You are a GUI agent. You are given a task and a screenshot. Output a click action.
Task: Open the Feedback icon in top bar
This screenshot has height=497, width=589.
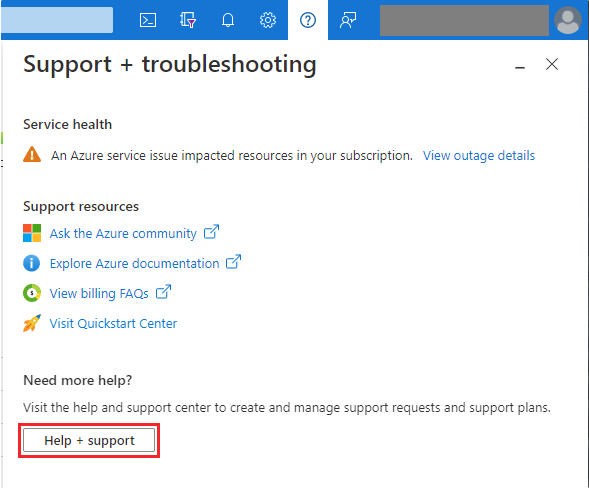[x=348, y=20]
